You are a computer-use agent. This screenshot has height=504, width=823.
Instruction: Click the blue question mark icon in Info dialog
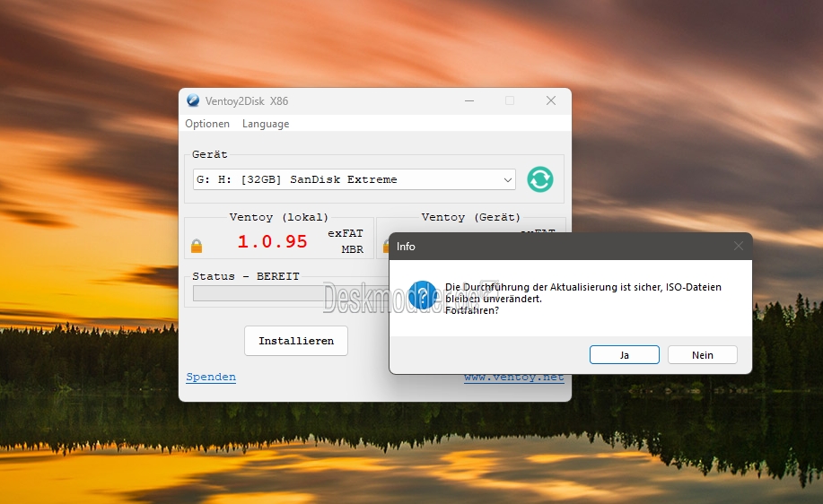(422, 295)
